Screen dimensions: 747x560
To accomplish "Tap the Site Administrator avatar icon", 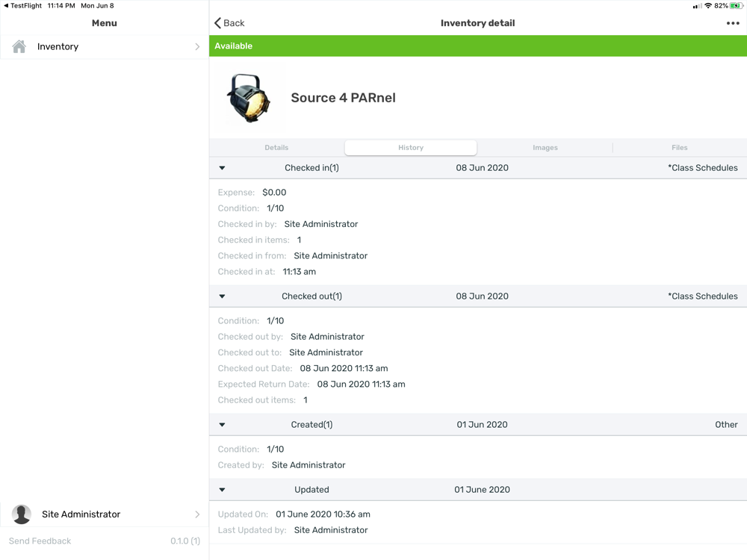I will (22, 514).
